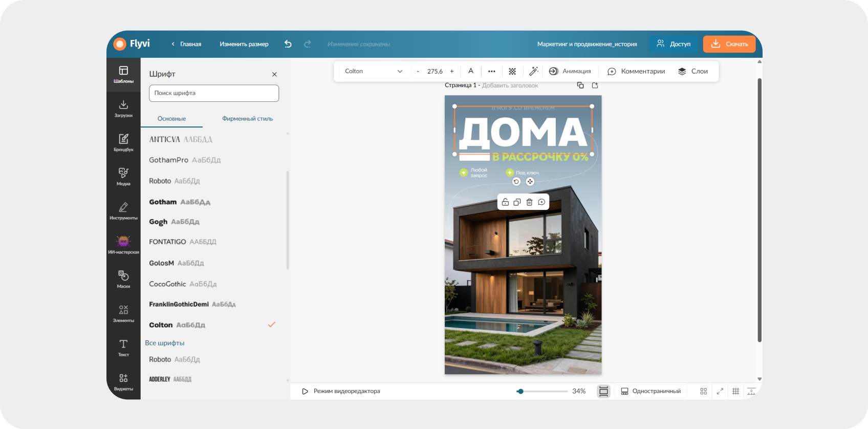Open the Colton font dropdown
Image resolution: width=868 pixels, height=429 pixels.
(x=374, y=71)
